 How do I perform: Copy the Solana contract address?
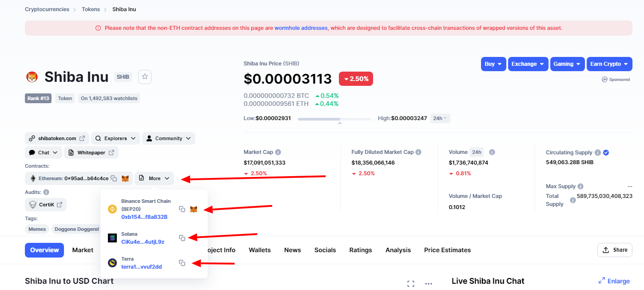[x=182, y=238]
